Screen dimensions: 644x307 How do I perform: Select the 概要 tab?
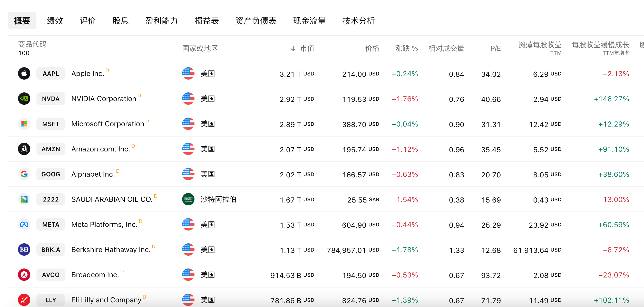[22, 21]
